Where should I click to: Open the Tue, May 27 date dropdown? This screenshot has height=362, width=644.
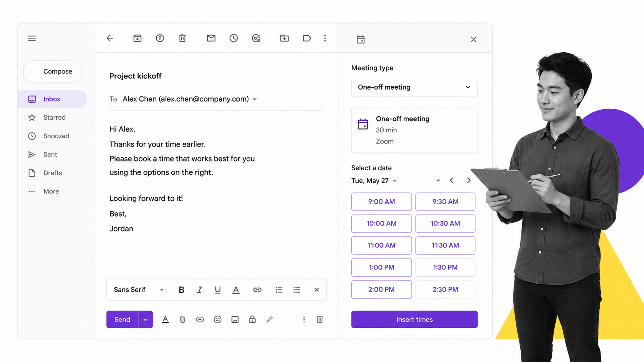[374, 180]
